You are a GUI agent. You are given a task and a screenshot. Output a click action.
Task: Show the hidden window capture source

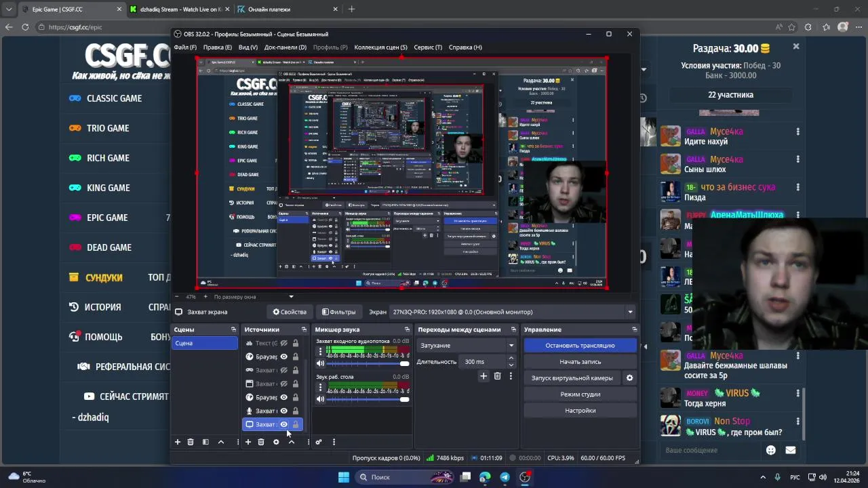(284, 384)
